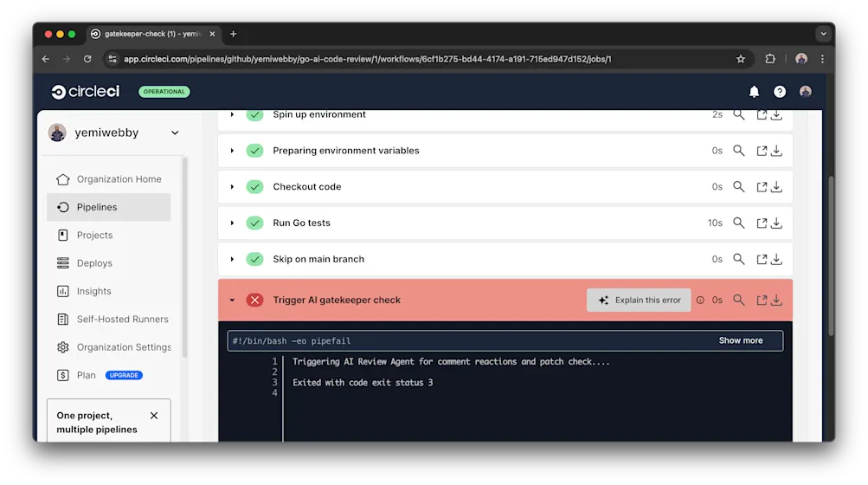Go to Organization Home

109,179
